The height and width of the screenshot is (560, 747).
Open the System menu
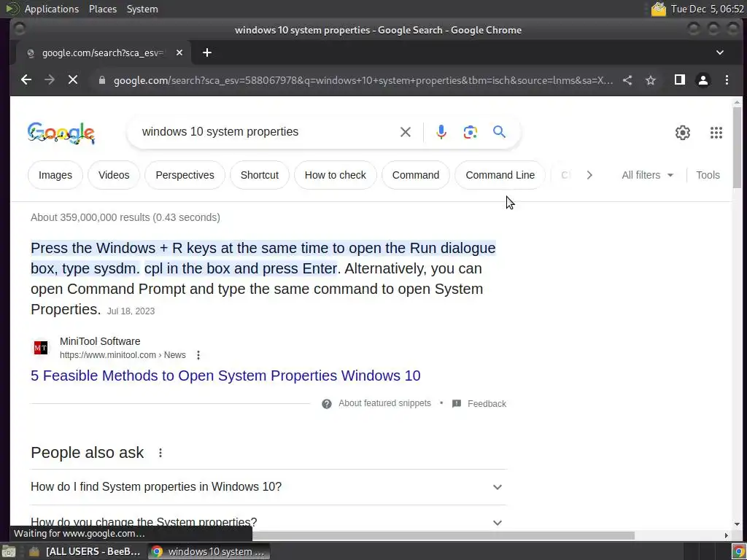tap(142, 9)
